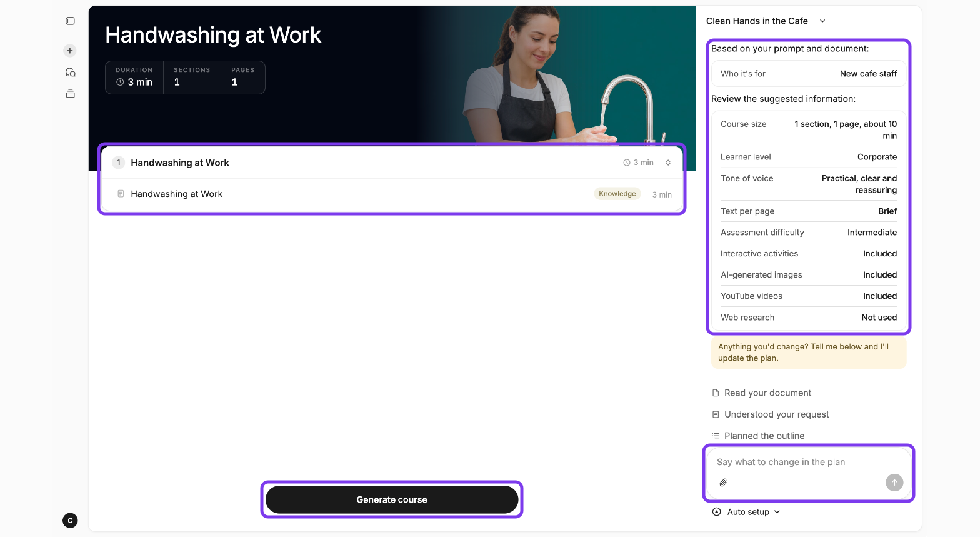Select the Handwashing at Work page row title
Viewport: 980px width, 537px height.
pos(177,194)
